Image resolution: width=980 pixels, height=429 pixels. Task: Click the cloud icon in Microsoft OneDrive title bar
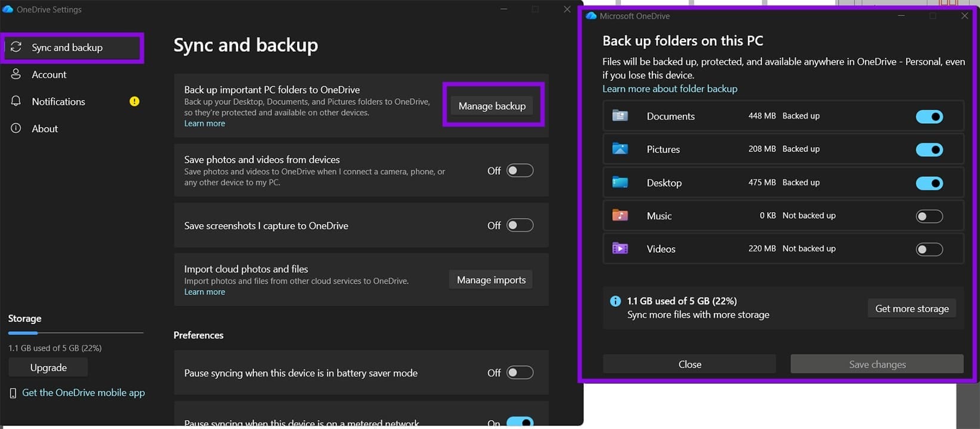tap(591, 16)
